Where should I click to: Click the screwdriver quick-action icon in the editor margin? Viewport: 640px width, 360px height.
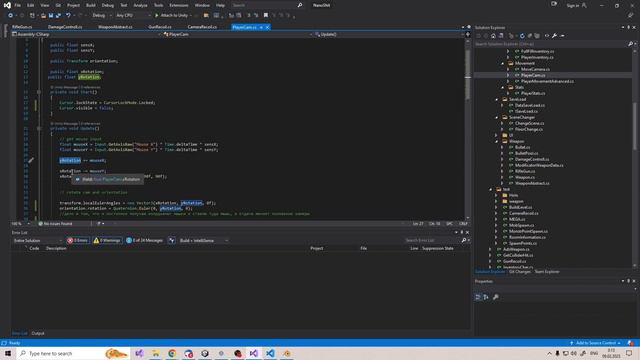31,160
